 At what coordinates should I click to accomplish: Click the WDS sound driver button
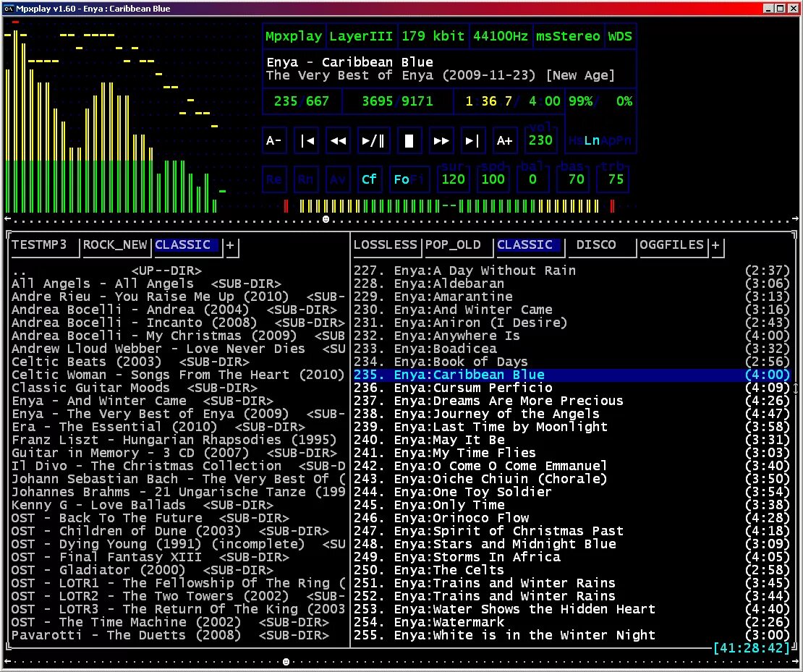[620, 35]
